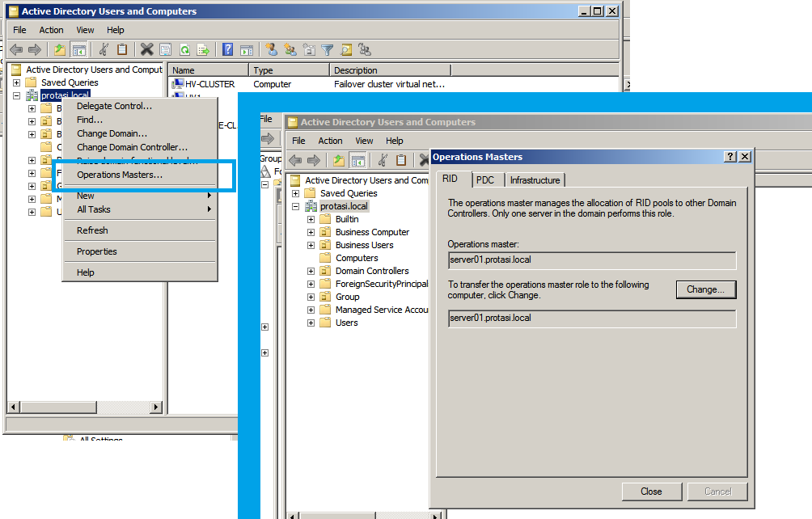Open the New submenu in context menu
Image resolution: width=812 pixels, height=519 pixels.
pyautogui.click(x=139, y=196)
